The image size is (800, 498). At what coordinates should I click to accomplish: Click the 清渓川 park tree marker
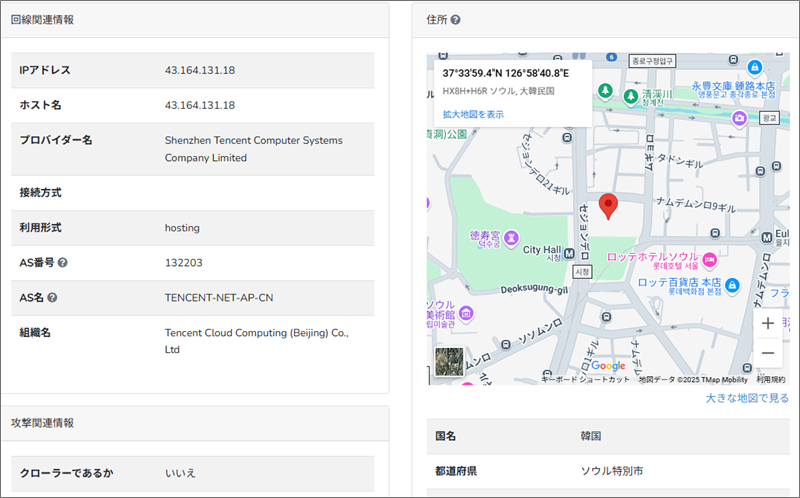point(631,95)
